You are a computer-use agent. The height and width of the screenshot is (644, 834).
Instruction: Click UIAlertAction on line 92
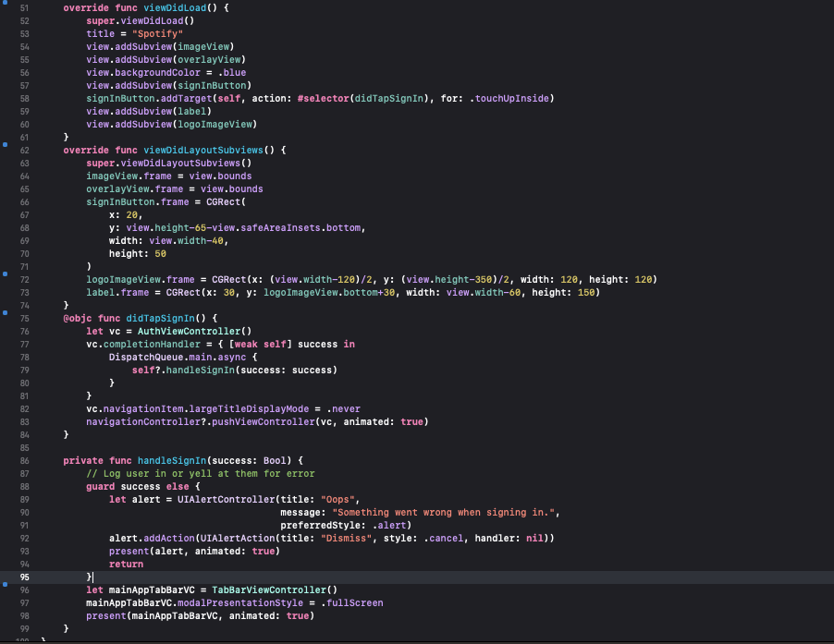coord(238,539)
